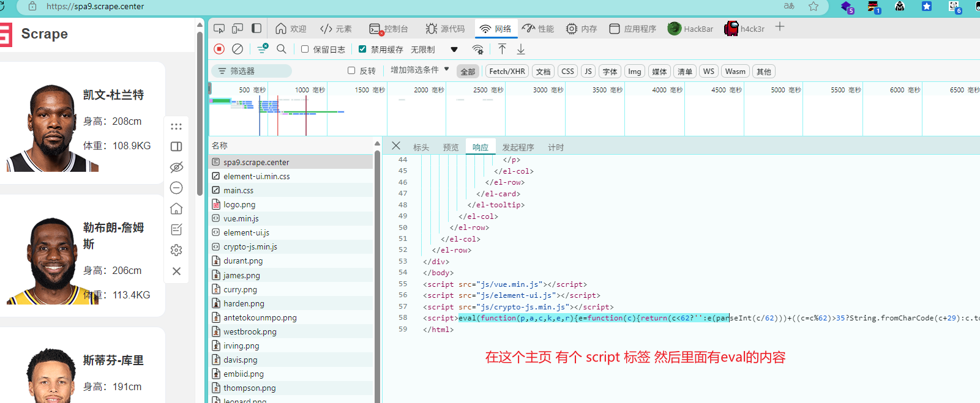Switch to the 计时 timing tab
The image size is (980, 403).
(556, 147)
